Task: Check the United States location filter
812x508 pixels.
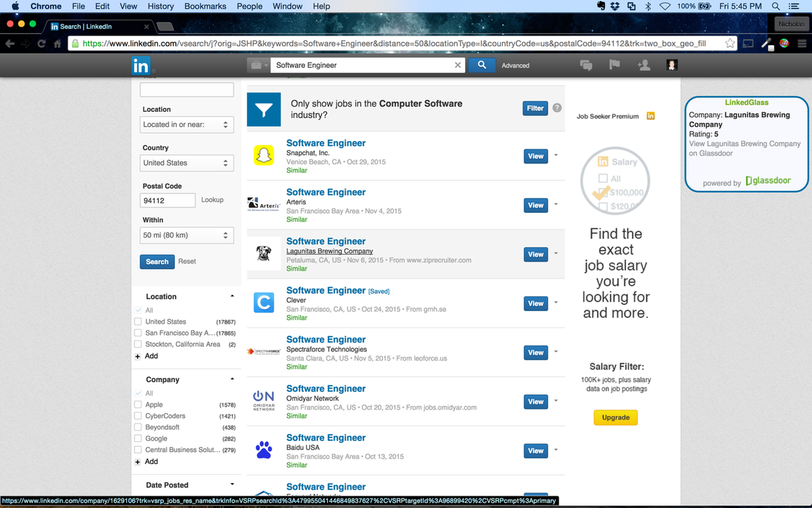Action: (x=138, y=322)
